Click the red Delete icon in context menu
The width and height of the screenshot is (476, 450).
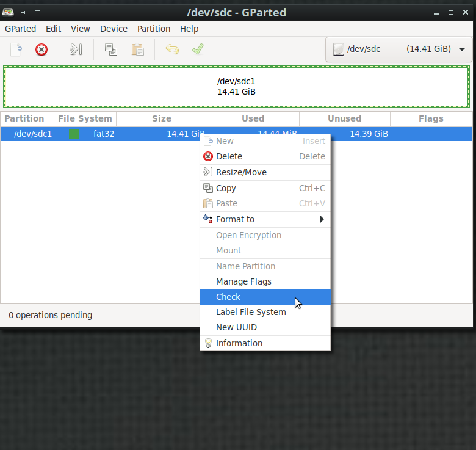pos(208,156)
